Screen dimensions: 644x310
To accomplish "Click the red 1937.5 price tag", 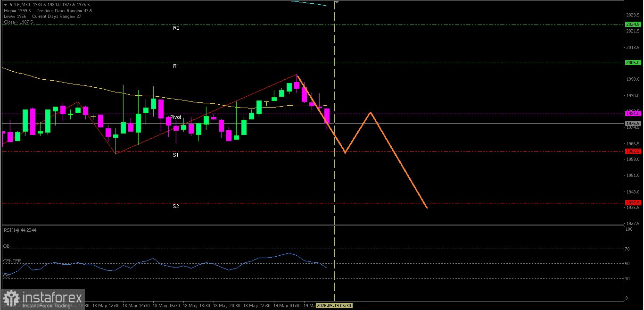I will pyautogui.click(x=633, y=202).
